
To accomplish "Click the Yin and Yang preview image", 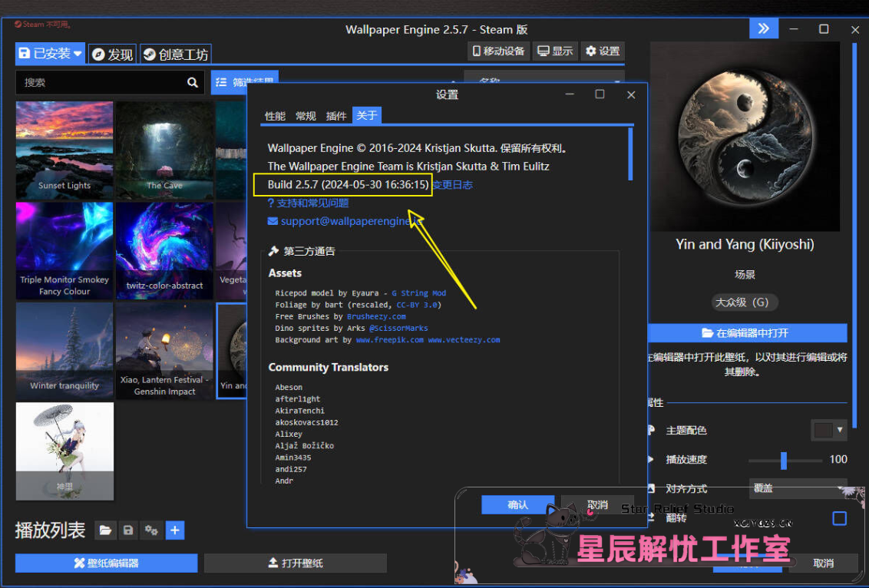I will [745, 137].
